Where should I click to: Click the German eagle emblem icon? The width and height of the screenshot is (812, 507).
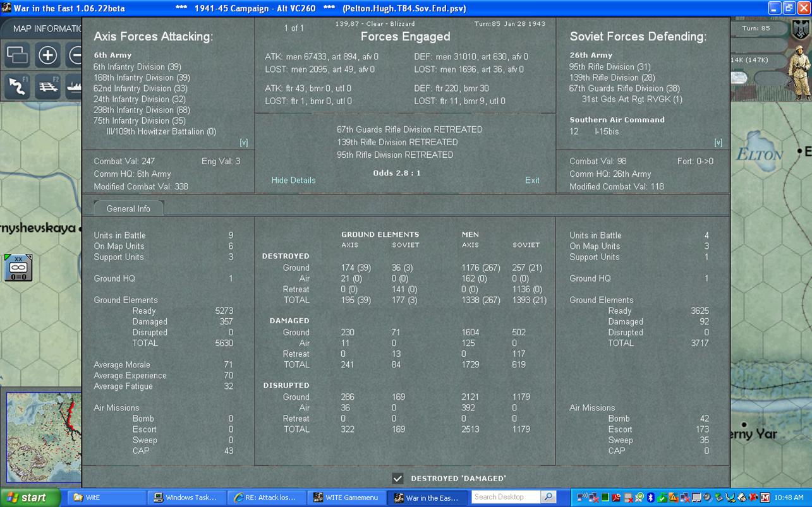pyautogui.click(x=800, y=30)
